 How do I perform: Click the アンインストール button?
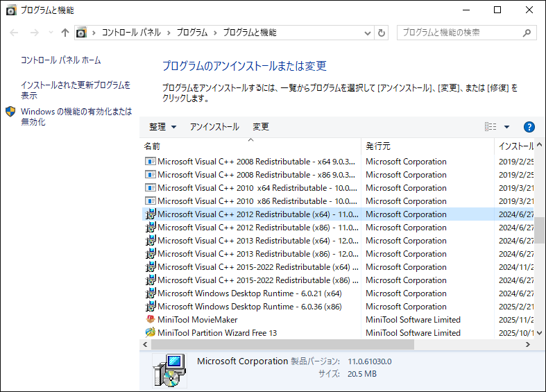tap(214, 127)
